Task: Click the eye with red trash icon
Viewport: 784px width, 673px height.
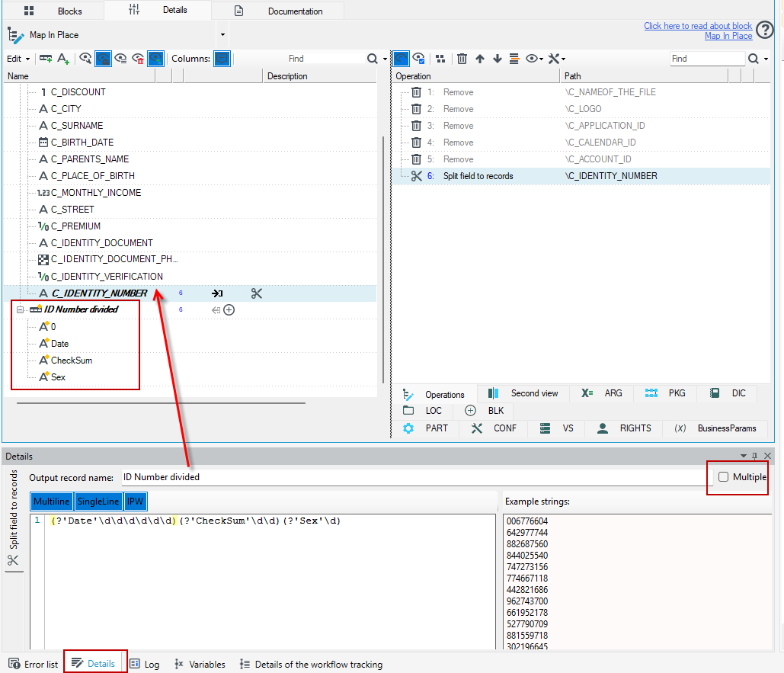Action: 138,59
